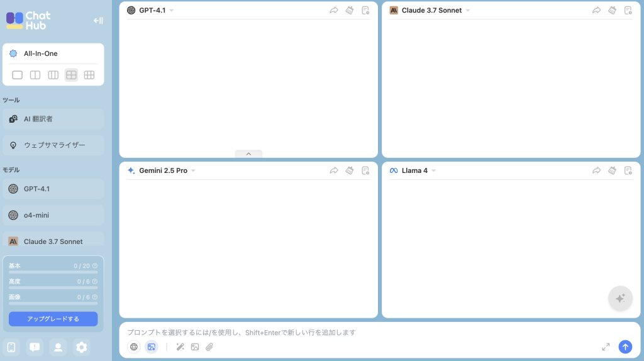This screenshot has width=644, height=361.
Task: Collapse the GPT-4.1 panel using the chevron
Action: pyautogui.click(x=248, y=154)
